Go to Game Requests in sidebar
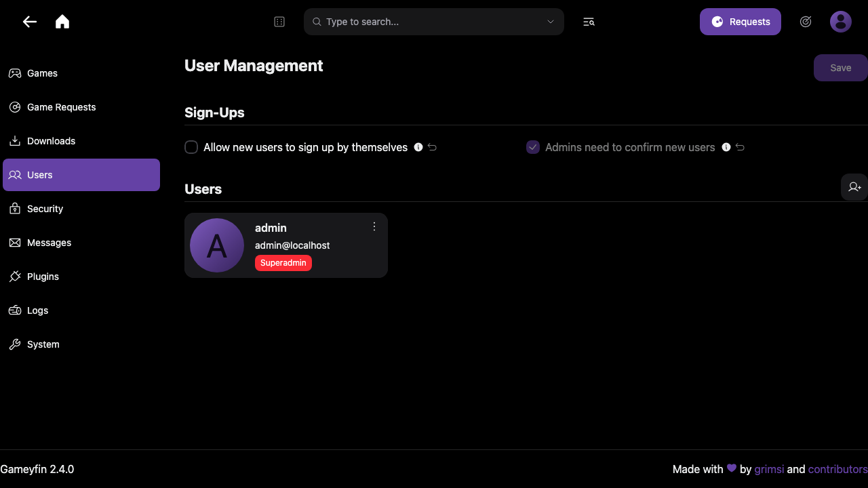 (81, 107)
